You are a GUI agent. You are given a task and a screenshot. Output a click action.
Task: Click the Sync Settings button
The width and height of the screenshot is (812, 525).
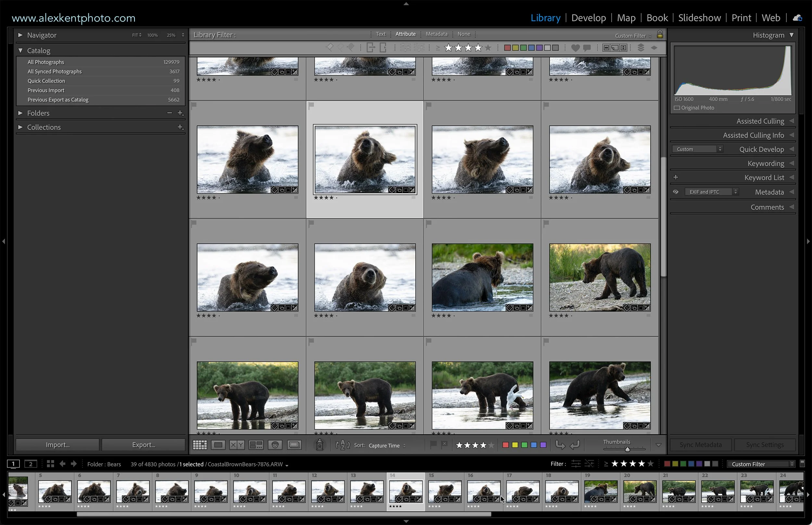tap(765, 444)
